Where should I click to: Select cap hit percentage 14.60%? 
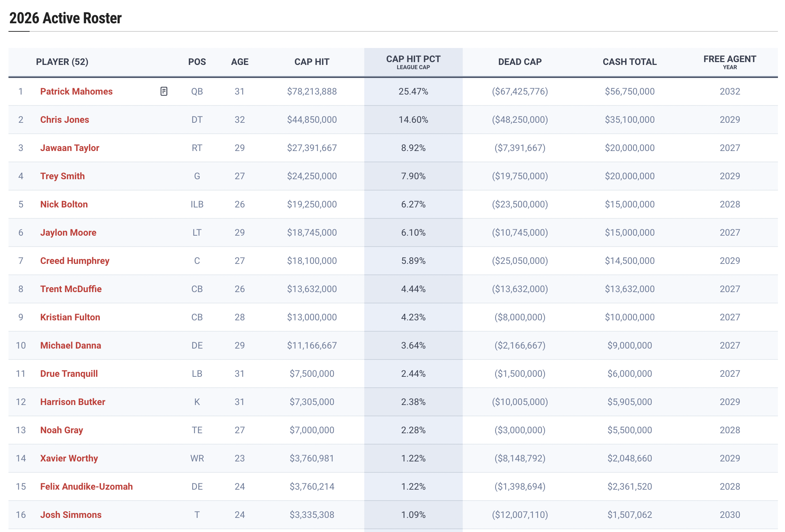pyautogui.click(x=413, y=120)
